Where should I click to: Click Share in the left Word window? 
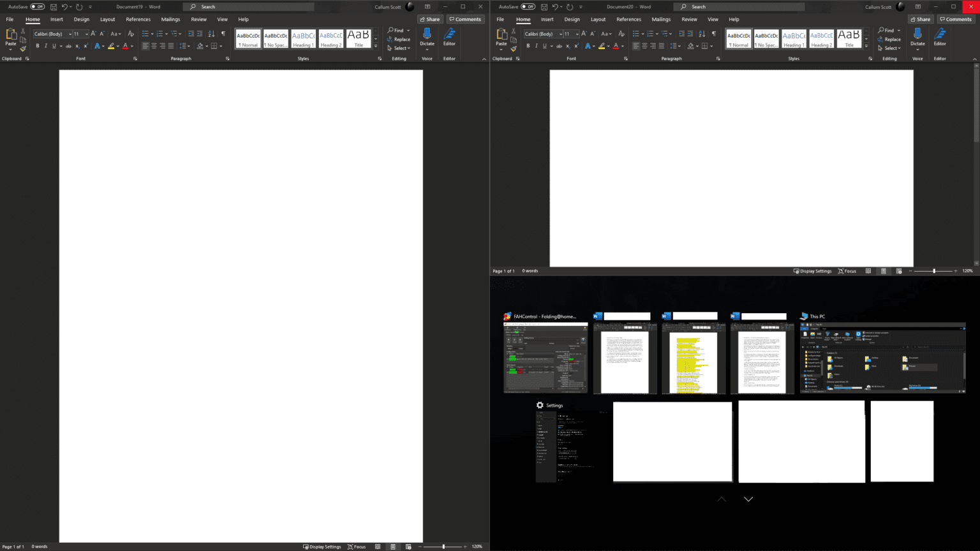[x=429, y=19]
